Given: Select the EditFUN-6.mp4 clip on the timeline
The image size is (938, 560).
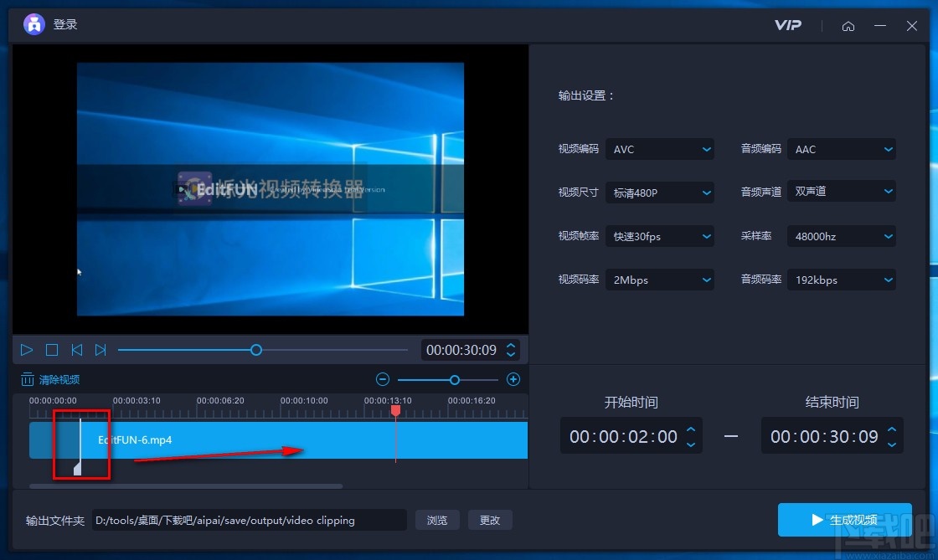Looking at the screenshot, I should click(x=279, y=440).
